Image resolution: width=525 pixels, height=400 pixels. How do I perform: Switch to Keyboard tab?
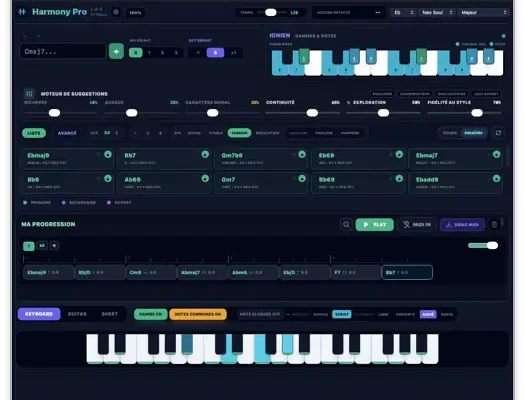[39, 314]
